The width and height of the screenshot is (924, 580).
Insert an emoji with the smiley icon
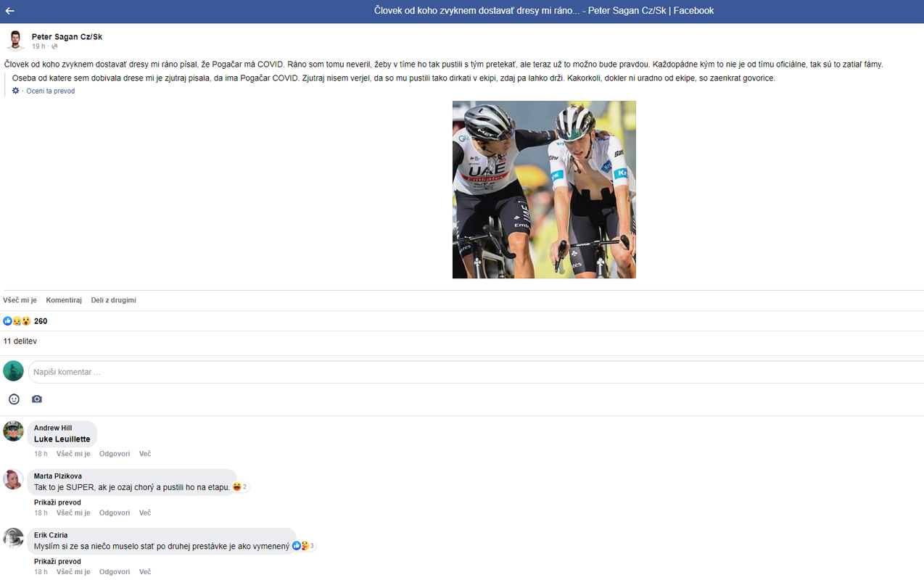pyautogui.click(x=14, y=399)
